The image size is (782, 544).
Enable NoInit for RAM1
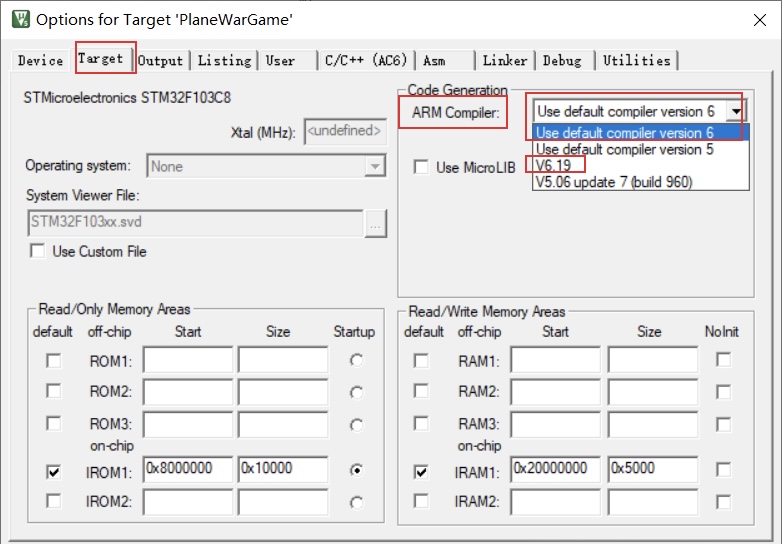tap(724, 360)
